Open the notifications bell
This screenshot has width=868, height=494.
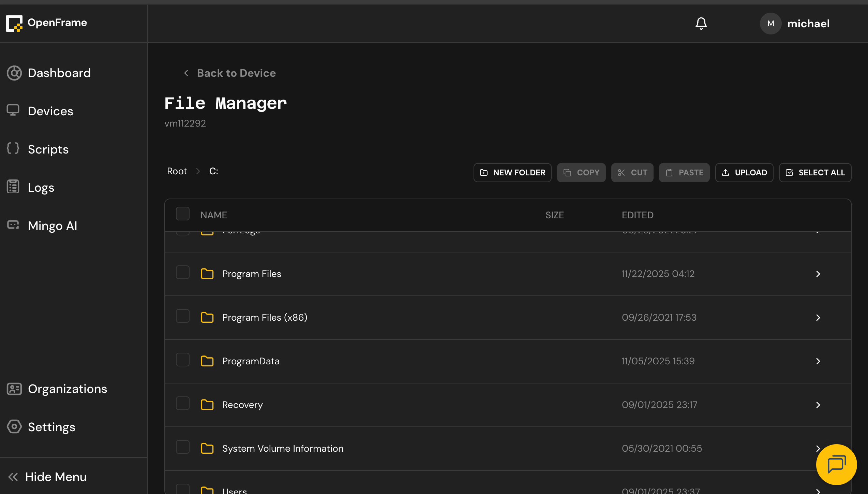[701, 24]
